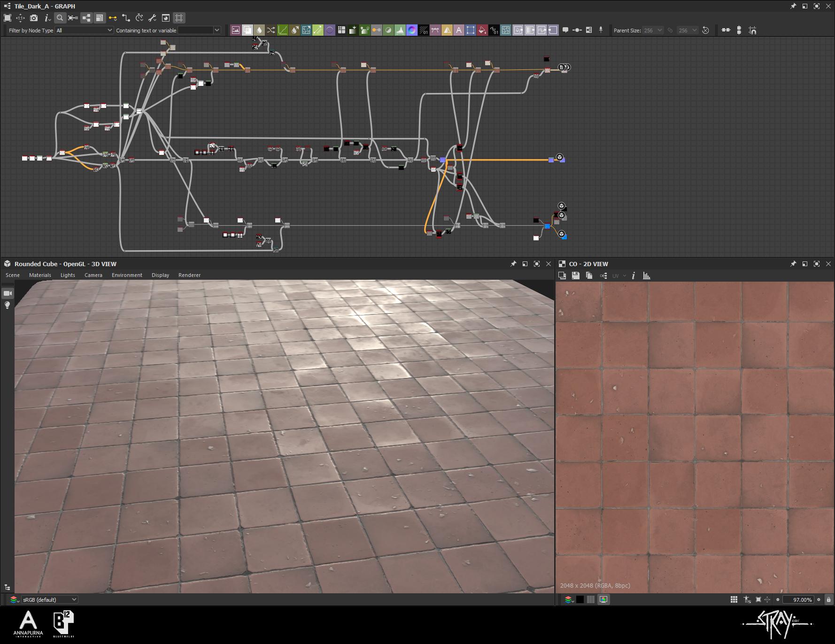Add a comment from the graph toolbar
Viewport: 835px width, 644px height.
click(x=565, y=30)
